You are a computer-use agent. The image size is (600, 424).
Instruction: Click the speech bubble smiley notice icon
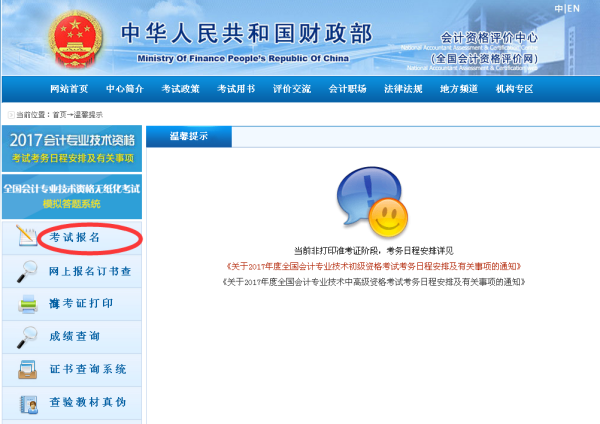(x=372, y=201)
